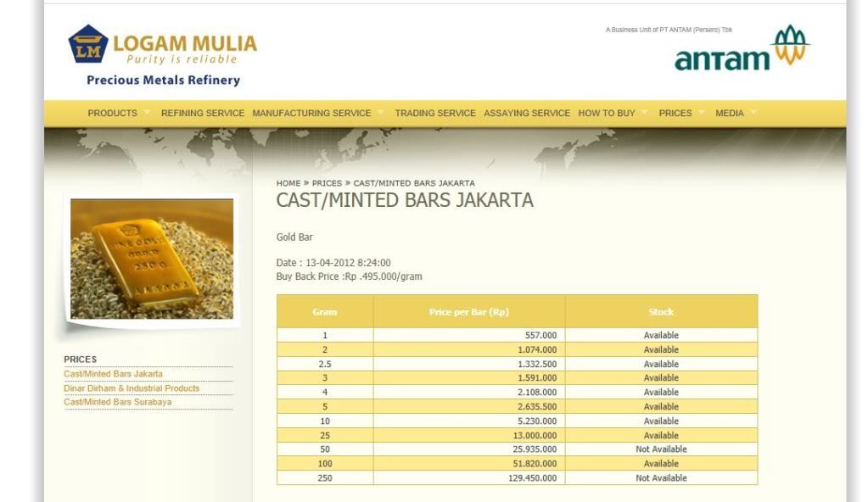
Task: Click PRICES in the breadcrumb
Action: pyautogui.click(x=327, y=183)
